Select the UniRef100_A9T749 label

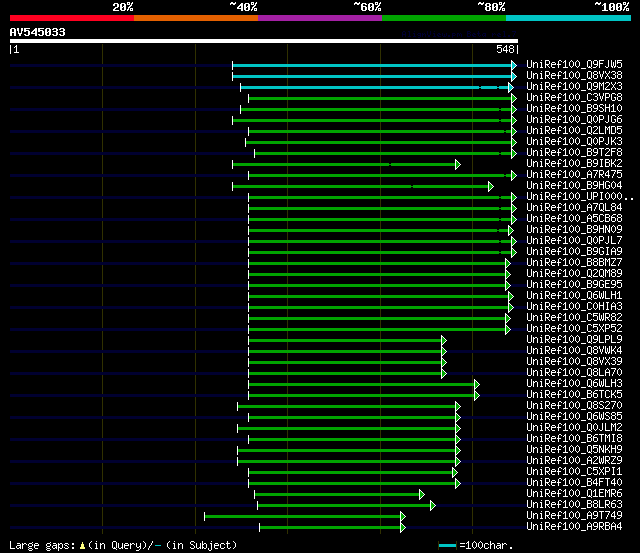574,516
